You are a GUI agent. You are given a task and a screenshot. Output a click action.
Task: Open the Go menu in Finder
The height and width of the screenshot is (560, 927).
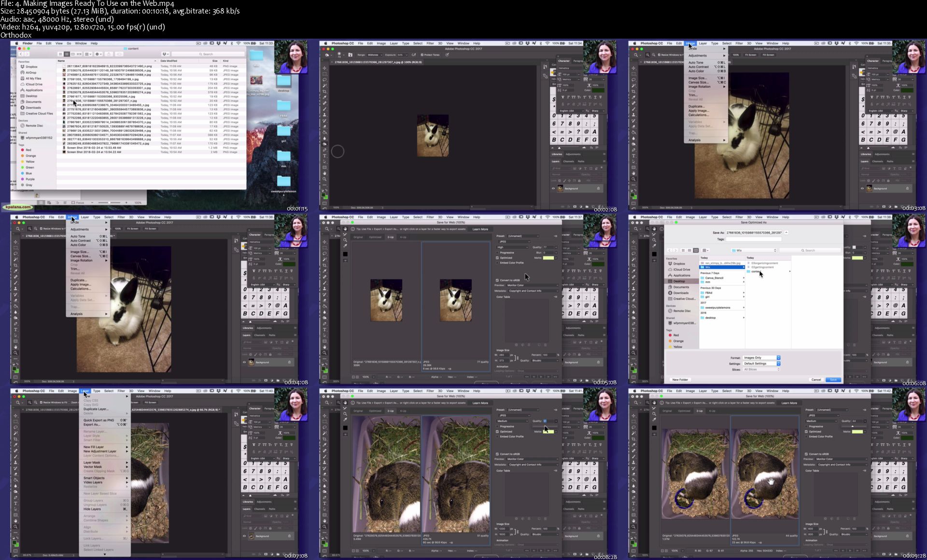69,43
